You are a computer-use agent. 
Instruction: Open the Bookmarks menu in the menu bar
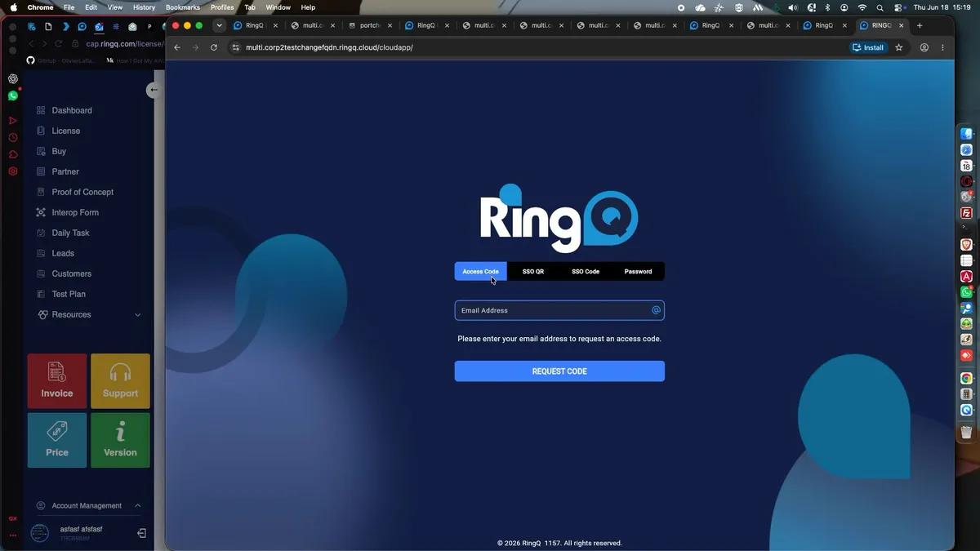182,7
